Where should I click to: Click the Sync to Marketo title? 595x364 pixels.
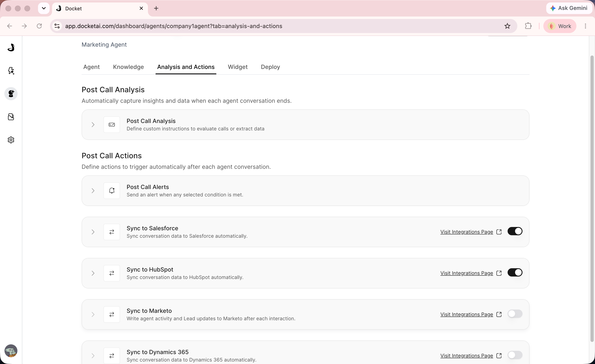coord(149,311)
